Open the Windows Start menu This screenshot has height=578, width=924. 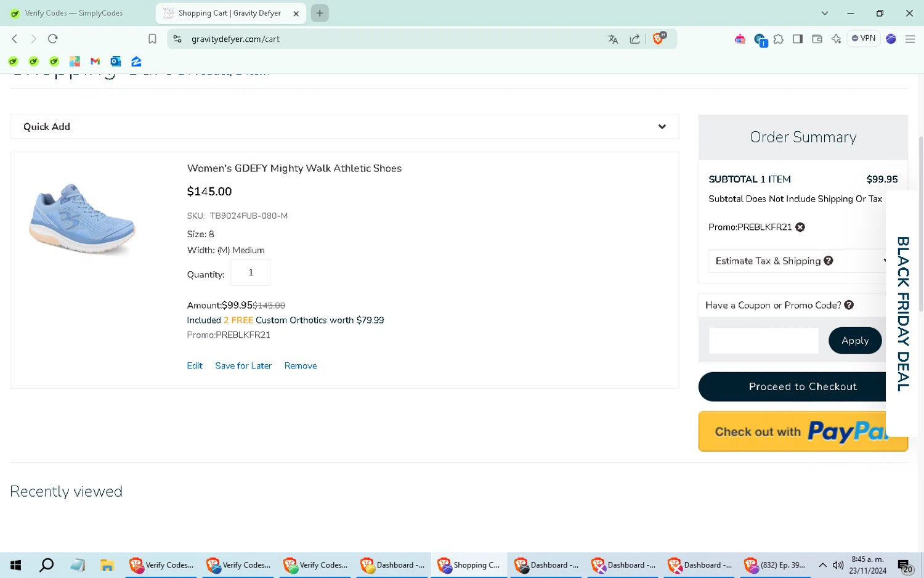[16, 565]
